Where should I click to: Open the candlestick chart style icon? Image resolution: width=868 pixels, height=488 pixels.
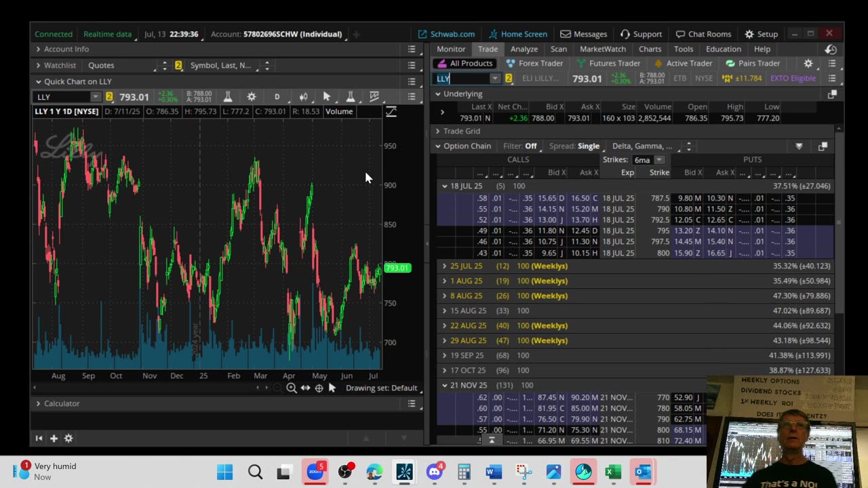(303, 97)
